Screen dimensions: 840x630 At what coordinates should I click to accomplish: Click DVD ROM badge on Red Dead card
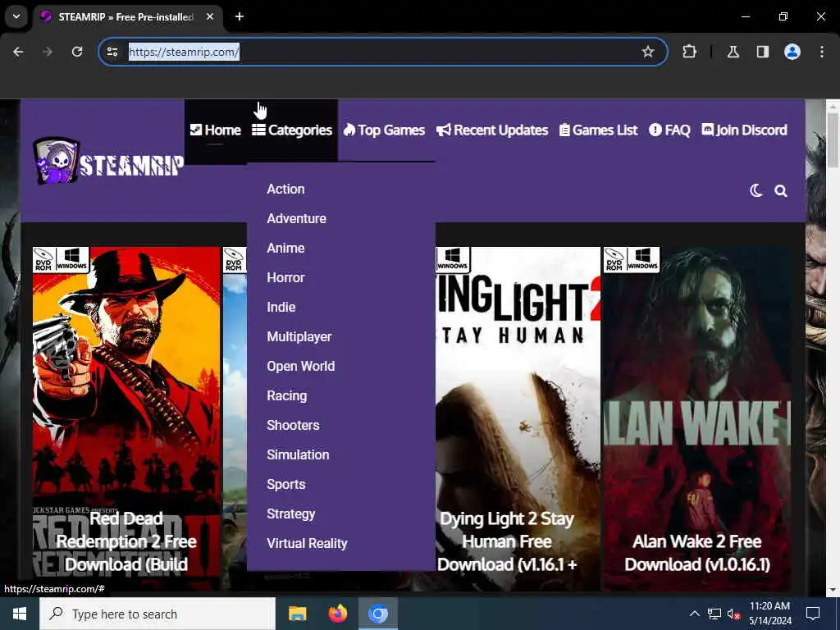point(43,260)
